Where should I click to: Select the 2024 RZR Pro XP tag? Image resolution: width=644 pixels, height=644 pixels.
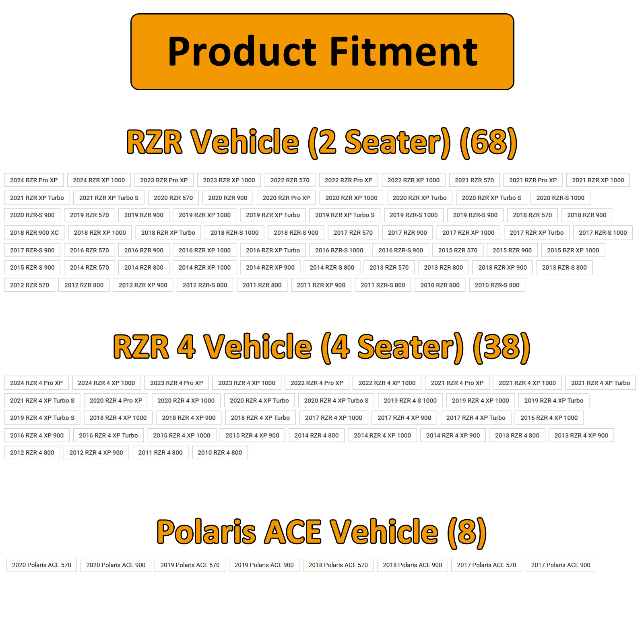34,180
